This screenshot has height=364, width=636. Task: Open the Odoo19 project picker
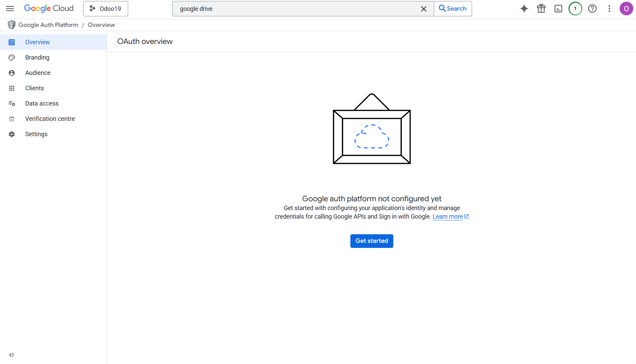pyautogui.click(x=106, y=9)
